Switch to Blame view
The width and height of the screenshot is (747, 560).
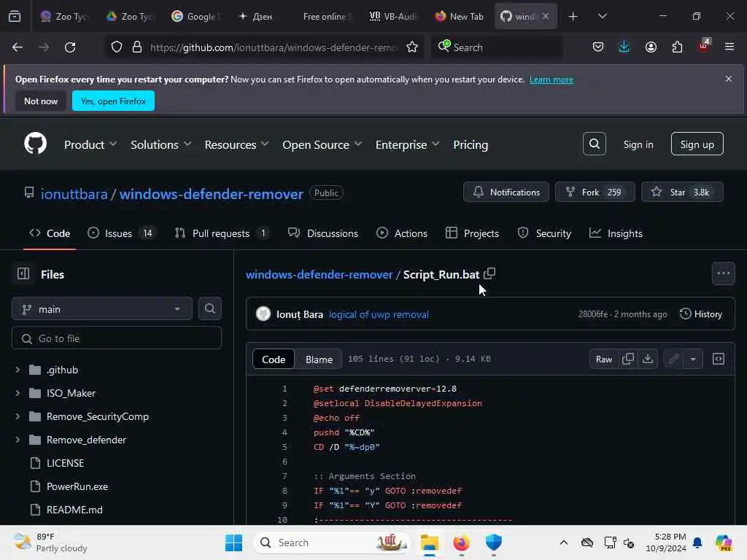[319, 359]
